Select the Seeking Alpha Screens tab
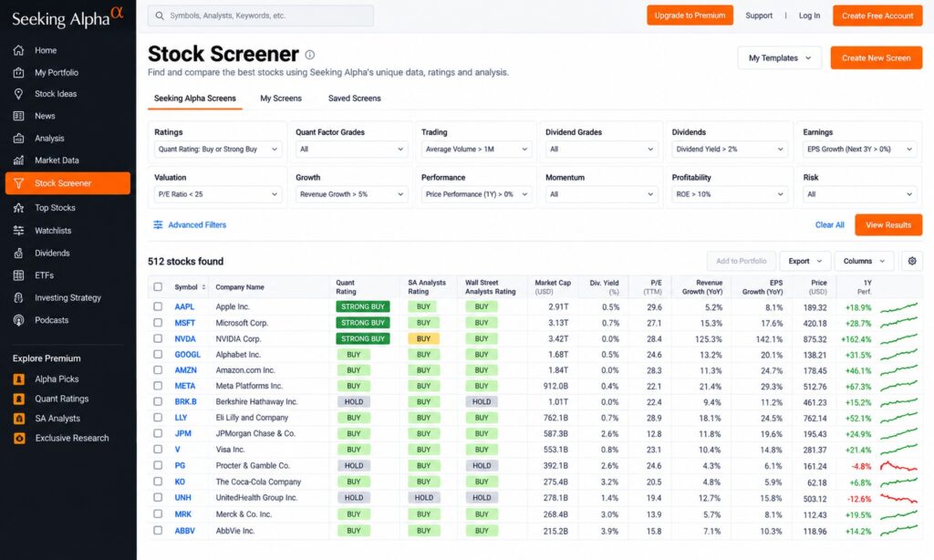 (195, 99)
